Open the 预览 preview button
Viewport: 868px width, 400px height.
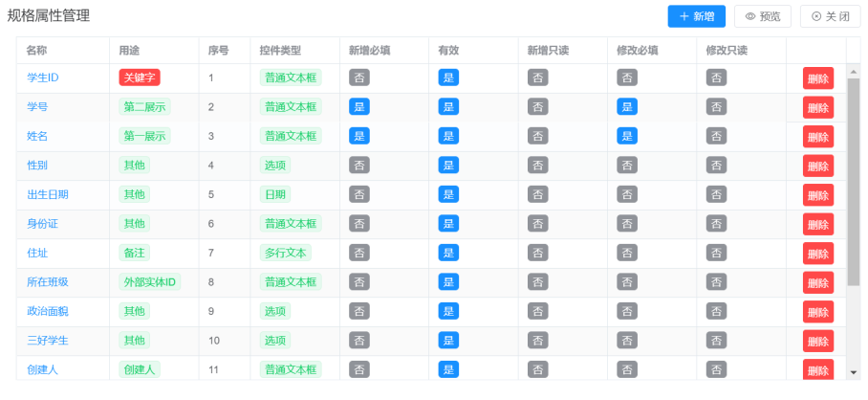(763, 16)
